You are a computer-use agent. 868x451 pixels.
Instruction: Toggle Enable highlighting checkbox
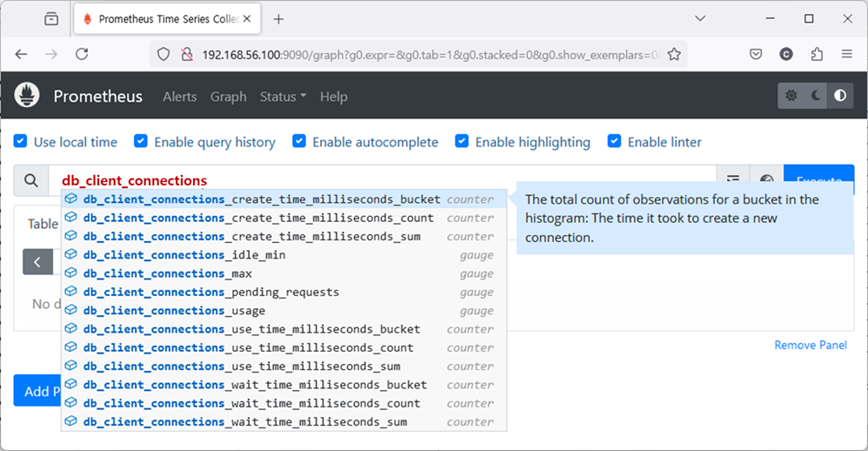pos(462,141)
